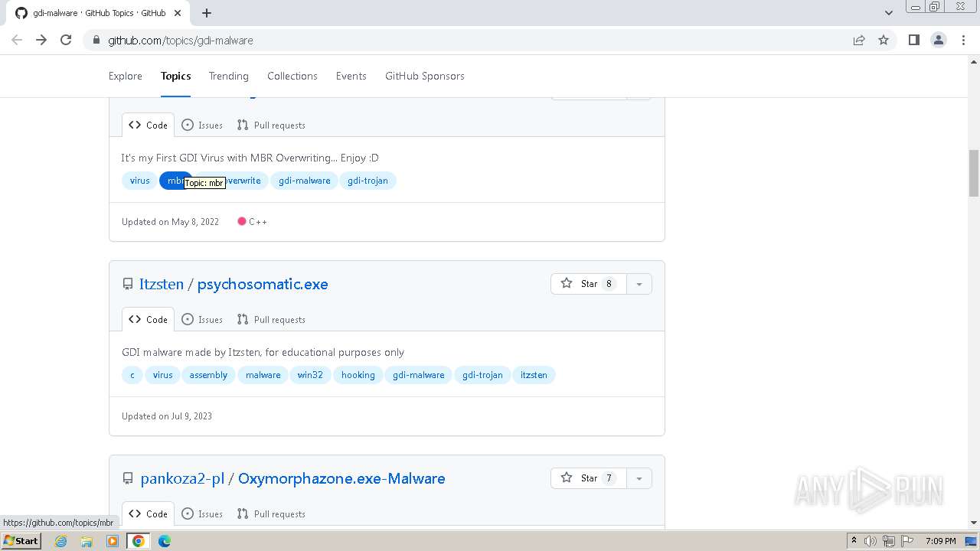Image resolution: width=980 pixels, height=551 pixels.
Task: Open Microsoft Edge taskbar icon
Action: pyautogui.click(x=165, y=541)
